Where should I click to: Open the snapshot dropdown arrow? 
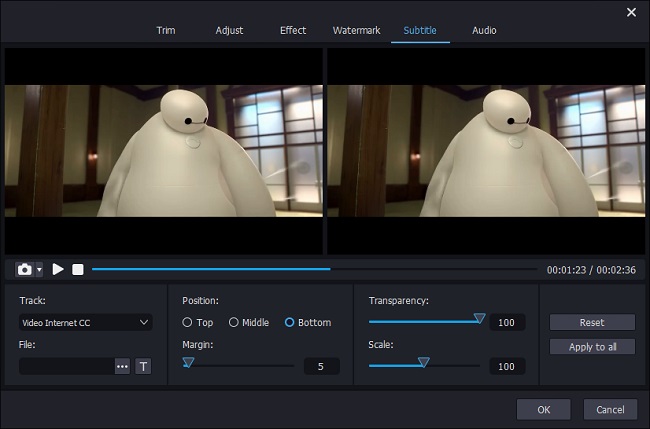(x=39, y=270)
